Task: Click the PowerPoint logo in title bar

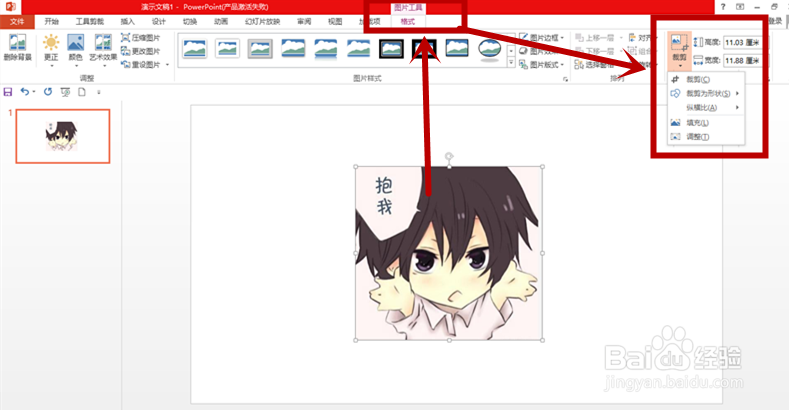Action: click(10, 7)
